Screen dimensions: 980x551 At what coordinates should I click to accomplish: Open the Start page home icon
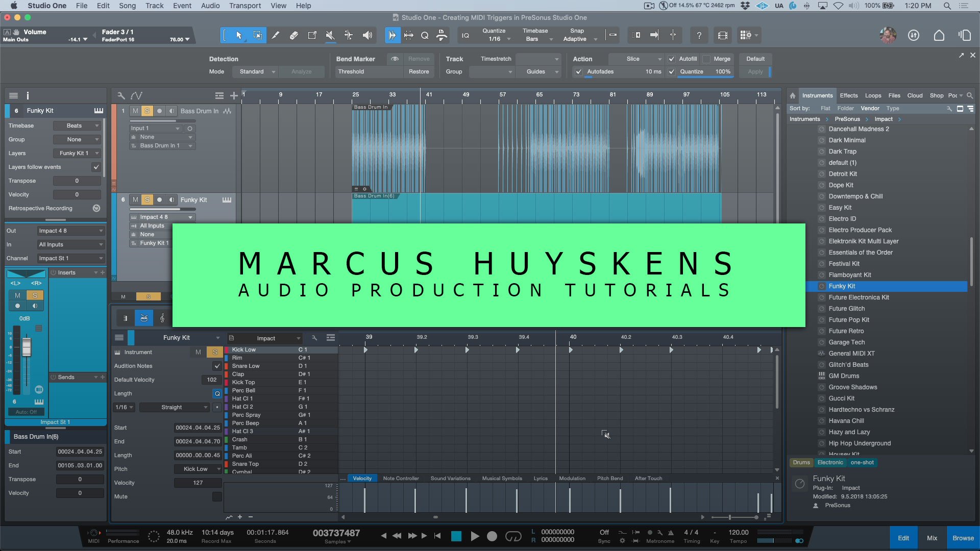tap(939, 35)
